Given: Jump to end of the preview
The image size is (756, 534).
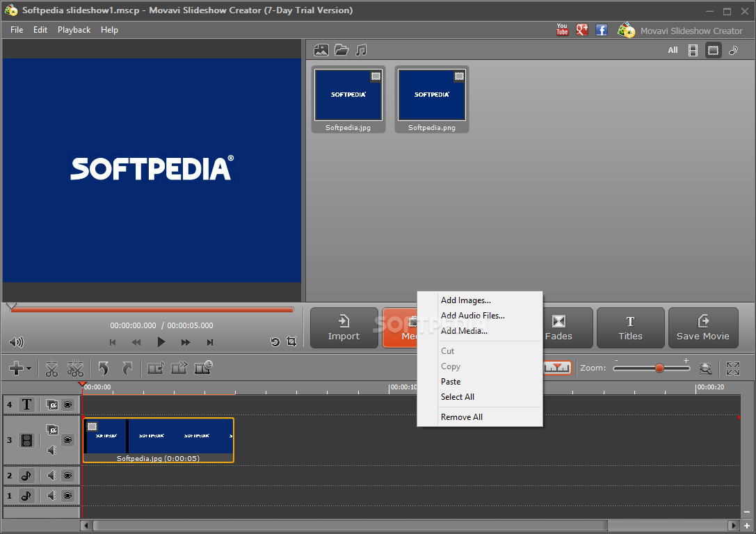Looking at the screenshot, I should [210, 343].
